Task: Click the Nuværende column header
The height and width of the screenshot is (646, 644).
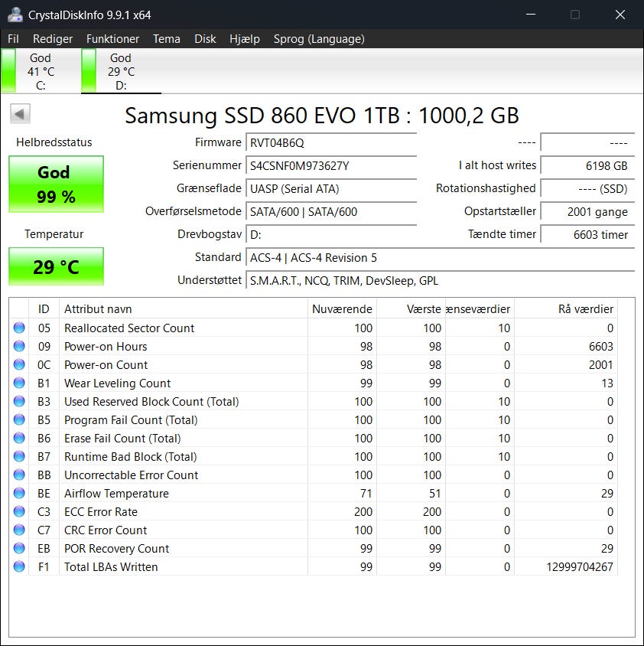Action: 342,309
